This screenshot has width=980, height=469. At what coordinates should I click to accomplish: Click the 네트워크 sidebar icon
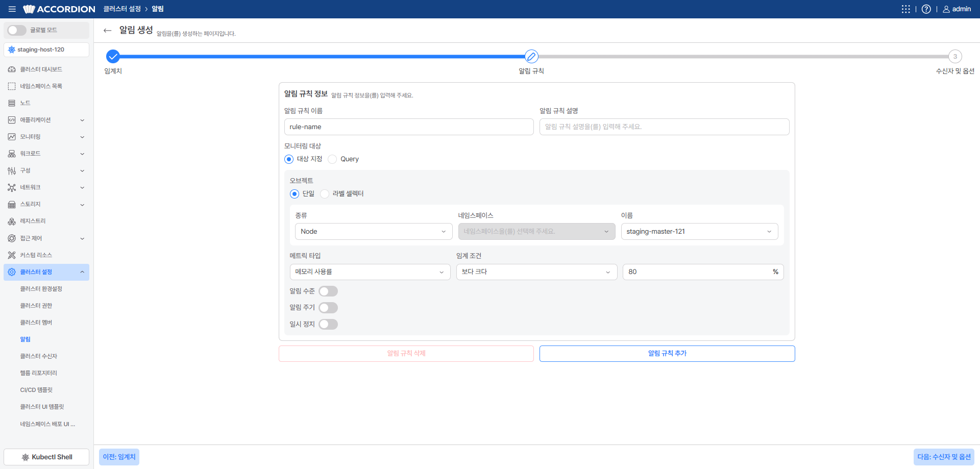(x=12, y=187)
